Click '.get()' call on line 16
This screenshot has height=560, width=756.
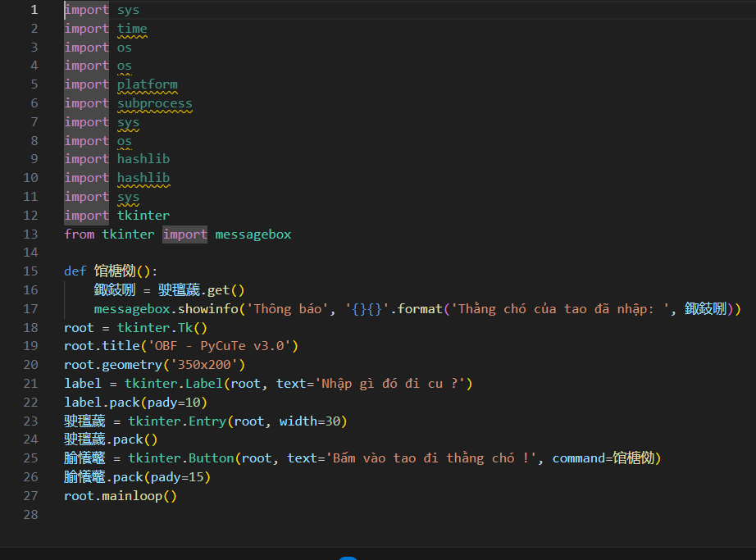[223, 290]
